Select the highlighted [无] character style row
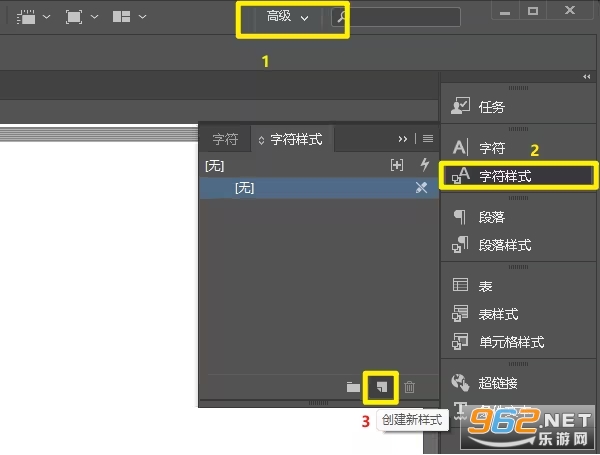 [x=319, y=188]
